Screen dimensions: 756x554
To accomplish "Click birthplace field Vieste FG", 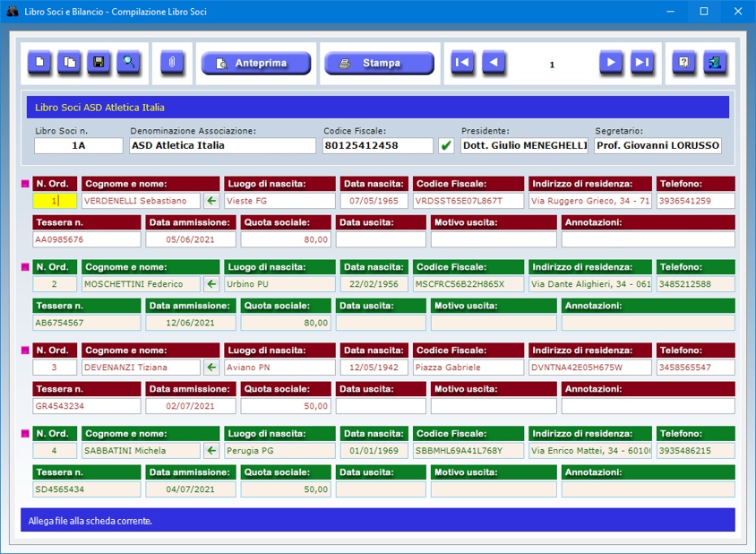I will click(x=279, y=201).
